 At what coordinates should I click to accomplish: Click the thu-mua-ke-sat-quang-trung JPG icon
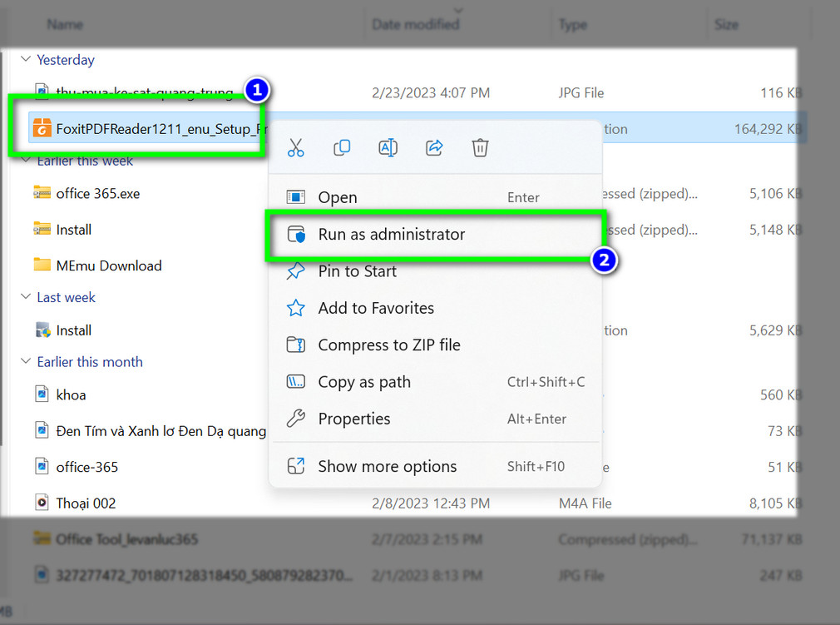[42, 91]
